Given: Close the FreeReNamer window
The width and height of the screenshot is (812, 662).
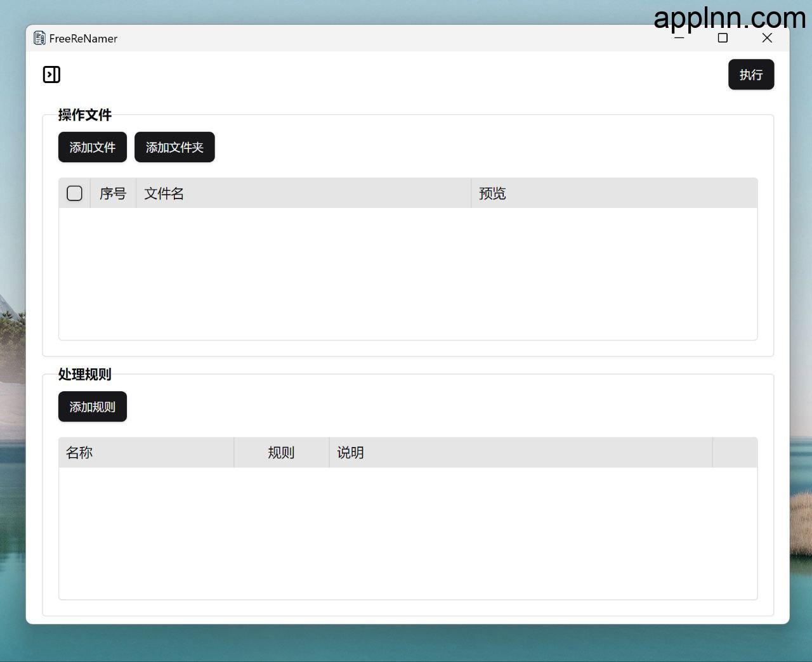Looking at the screenshot, I should point(767,38).
